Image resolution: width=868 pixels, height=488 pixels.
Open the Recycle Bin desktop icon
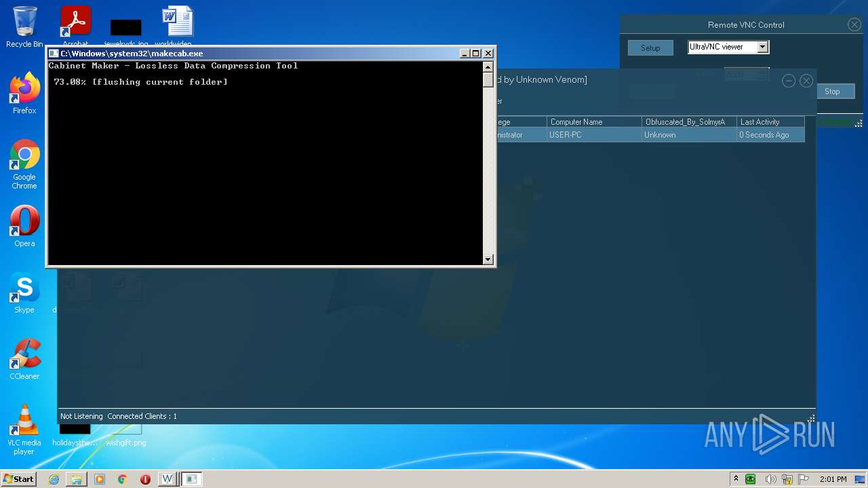click(x=24, y=27)
